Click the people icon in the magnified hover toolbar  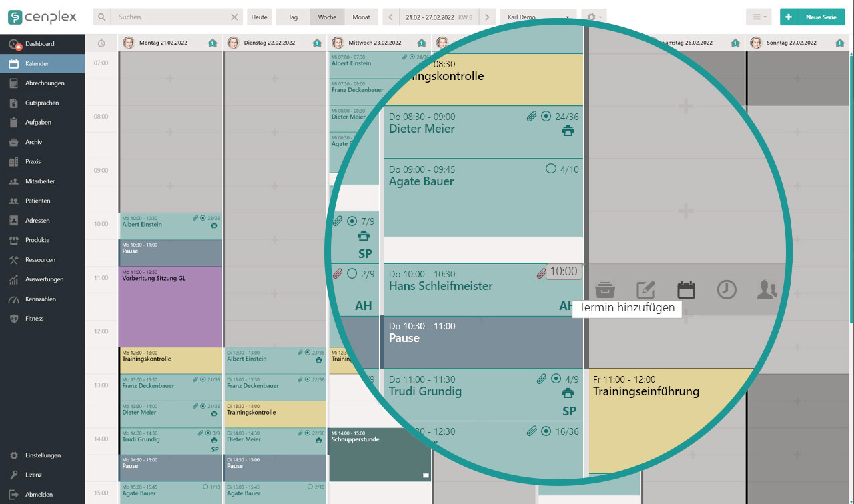tap(767, 289)
